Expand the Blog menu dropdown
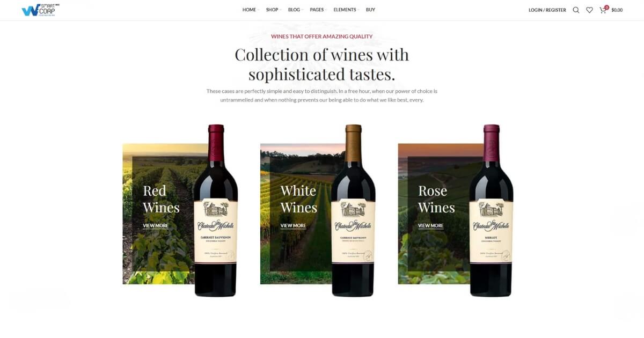Viewport: 644px width, 338px height. click(x=295, y=10)
